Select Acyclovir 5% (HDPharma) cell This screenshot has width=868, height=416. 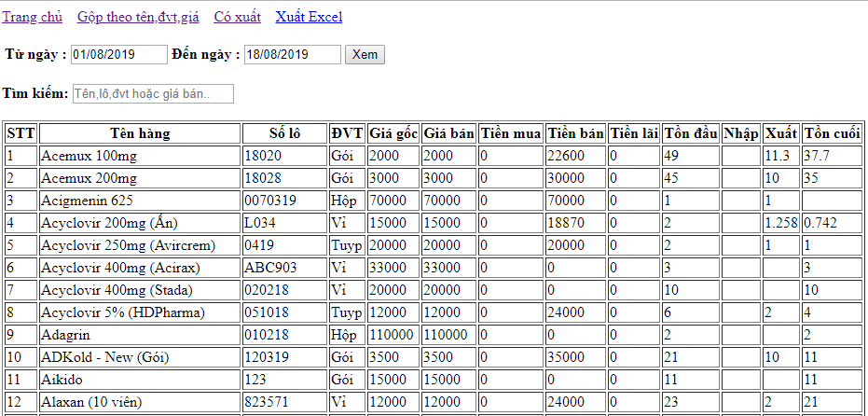pyautogui.click(x=140, y=312)
